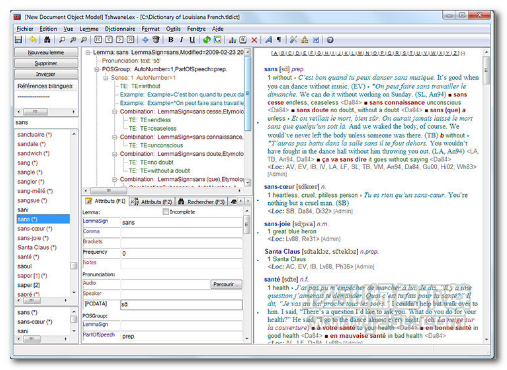Click the paragraph mark pilcrow icon

tap(279, 40)
